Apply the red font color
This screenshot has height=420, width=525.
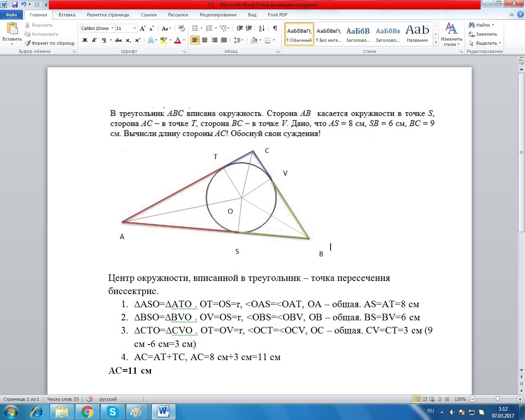[178, 40]
